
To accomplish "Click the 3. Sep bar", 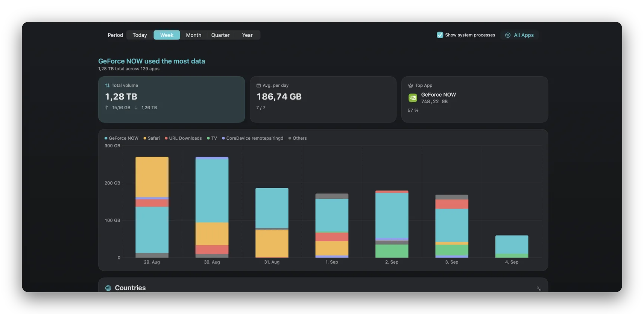I will [452, 226].
